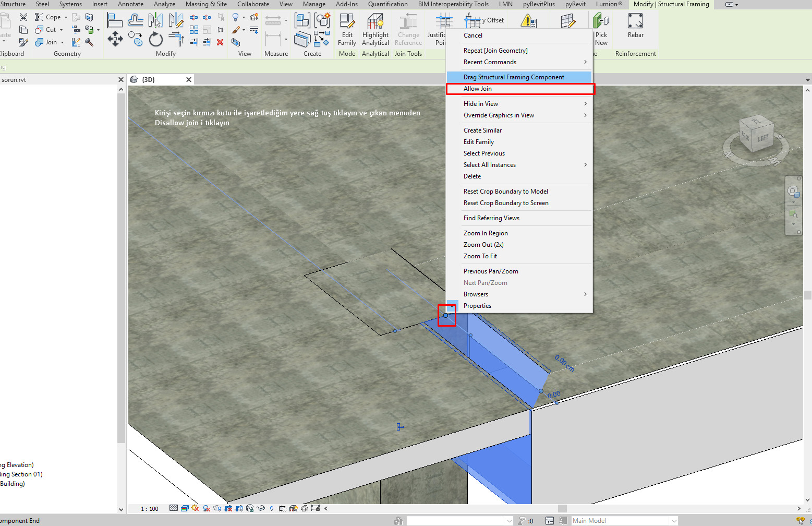This screenshot has height=526, width=812.
Task: Click the Cut to Clipboard scissors icon
Action: point(23,17)
